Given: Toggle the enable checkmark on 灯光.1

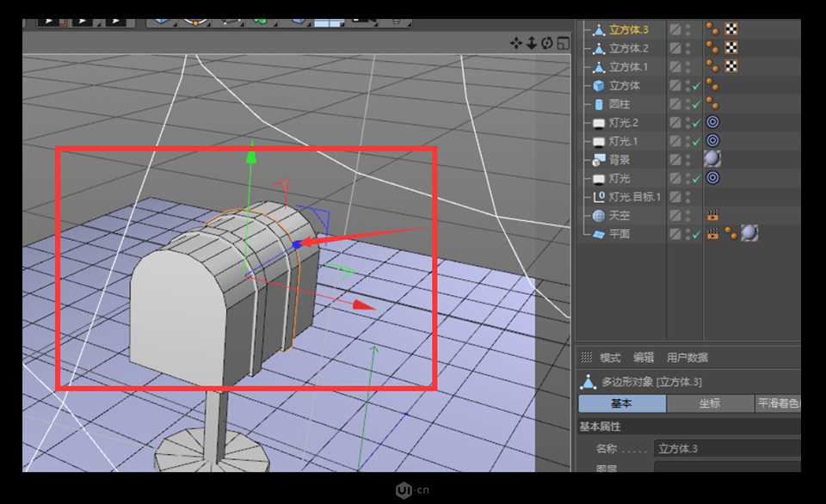Looking at the screenshot, I should (x=695, y=140).
